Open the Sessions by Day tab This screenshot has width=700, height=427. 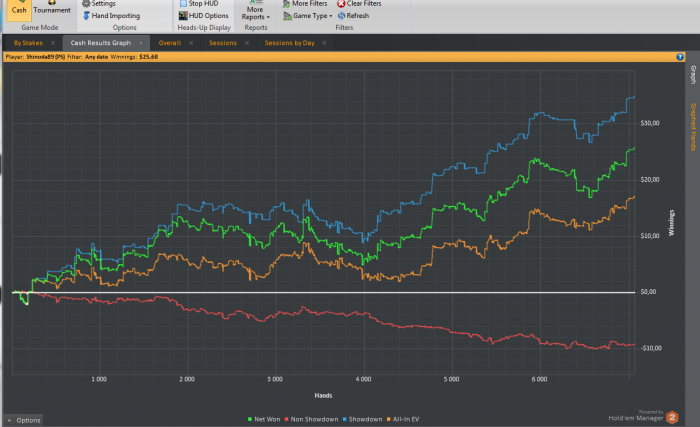point(289,43)
